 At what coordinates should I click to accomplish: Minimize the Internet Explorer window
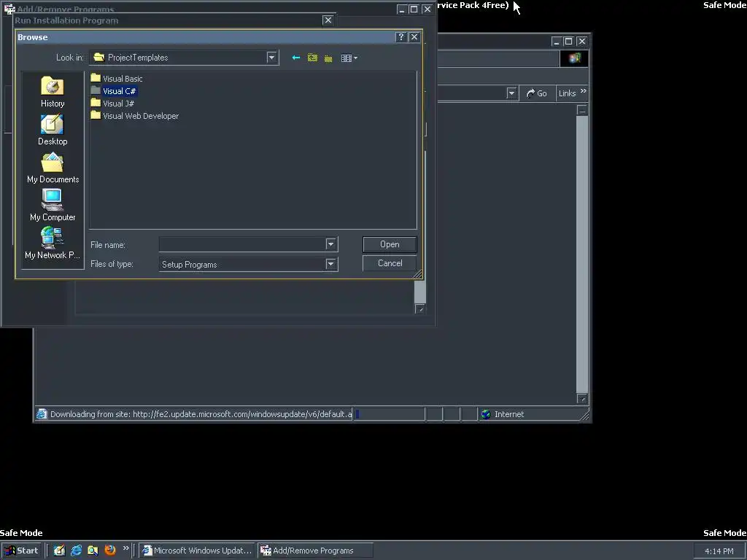(x=556, y=42)
